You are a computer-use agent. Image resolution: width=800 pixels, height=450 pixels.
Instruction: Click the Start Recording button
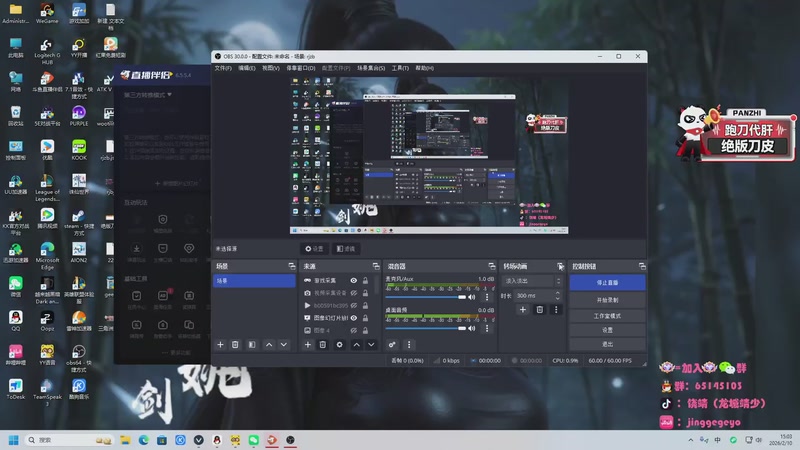[x=607, y=300]
